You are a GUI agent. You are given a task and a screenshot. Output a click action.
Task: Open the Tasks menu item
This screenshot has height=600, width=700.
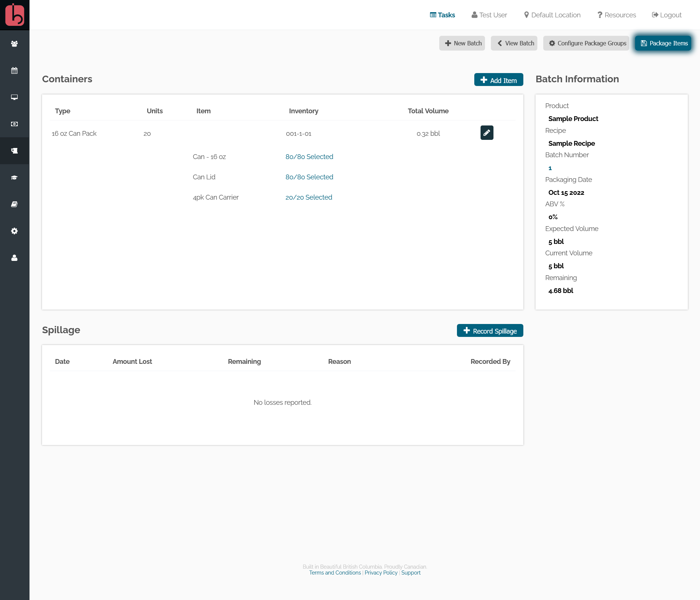point(442,15)
